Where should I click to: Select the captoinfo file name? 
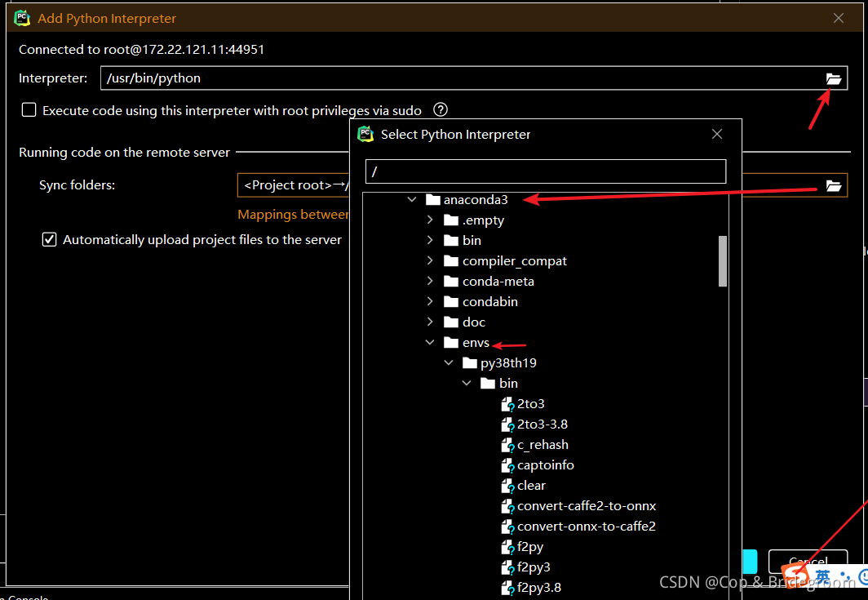coord(545,465)
